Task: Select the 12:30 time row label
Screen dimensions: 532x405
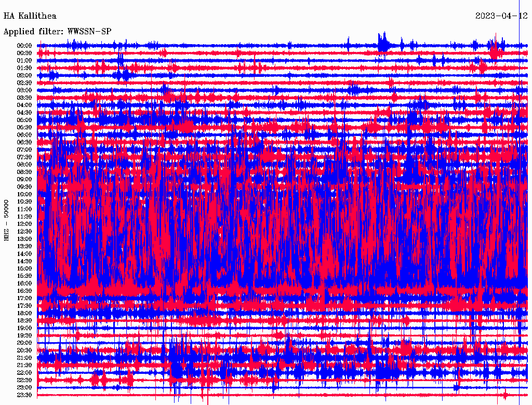Action: point(24,232)
